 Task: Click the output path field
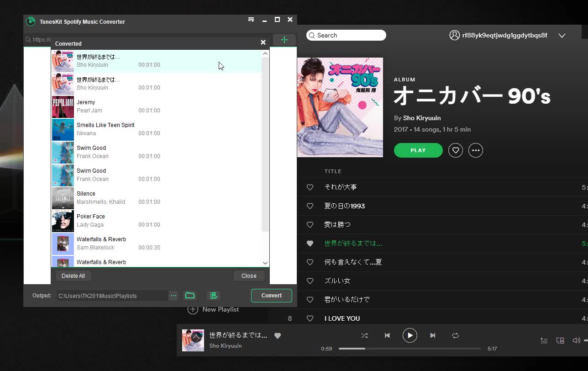tap(112, 296)
